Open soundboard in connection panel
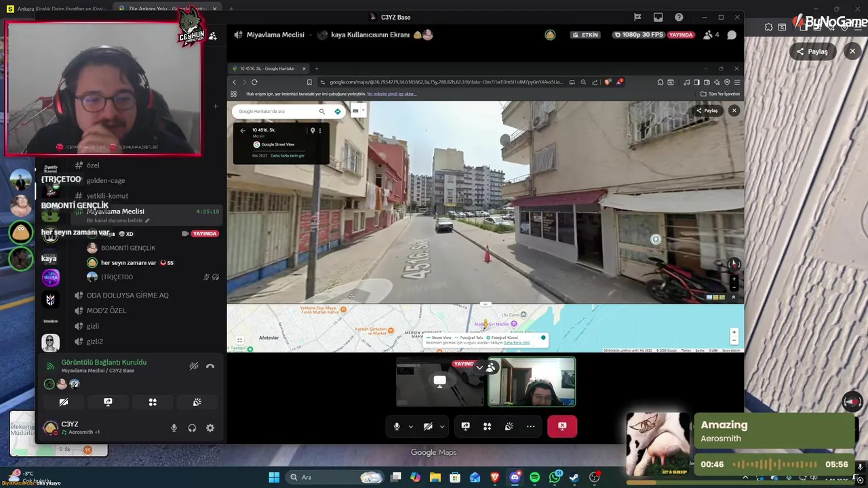 [197, 402]
